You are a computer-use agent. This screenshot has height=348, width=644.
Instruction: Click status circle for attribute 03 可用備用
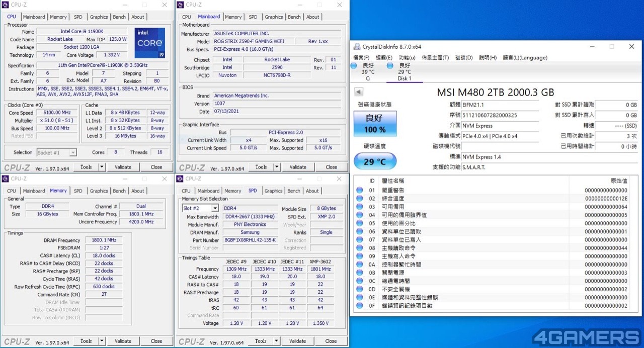click(360, 207)
